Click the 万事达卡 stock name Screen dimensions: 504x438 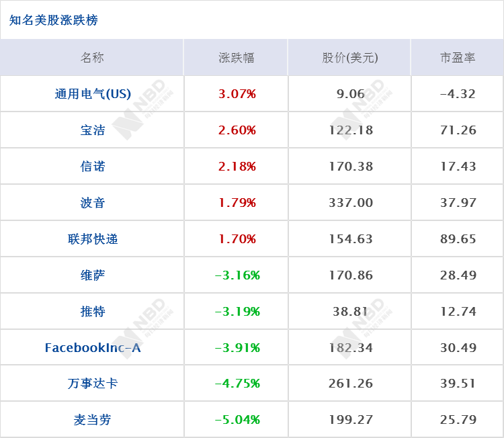(93, 384)
